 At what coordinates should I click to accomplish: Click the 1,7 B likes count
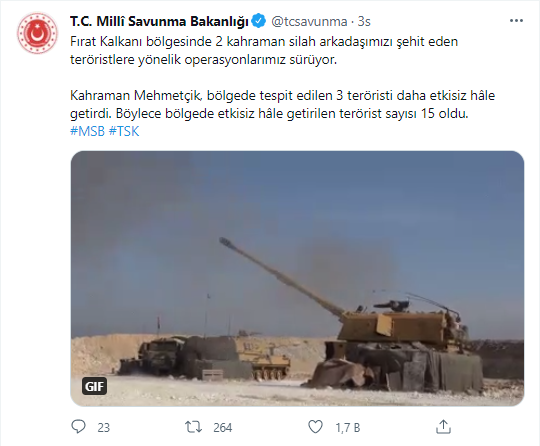[347, 428]
